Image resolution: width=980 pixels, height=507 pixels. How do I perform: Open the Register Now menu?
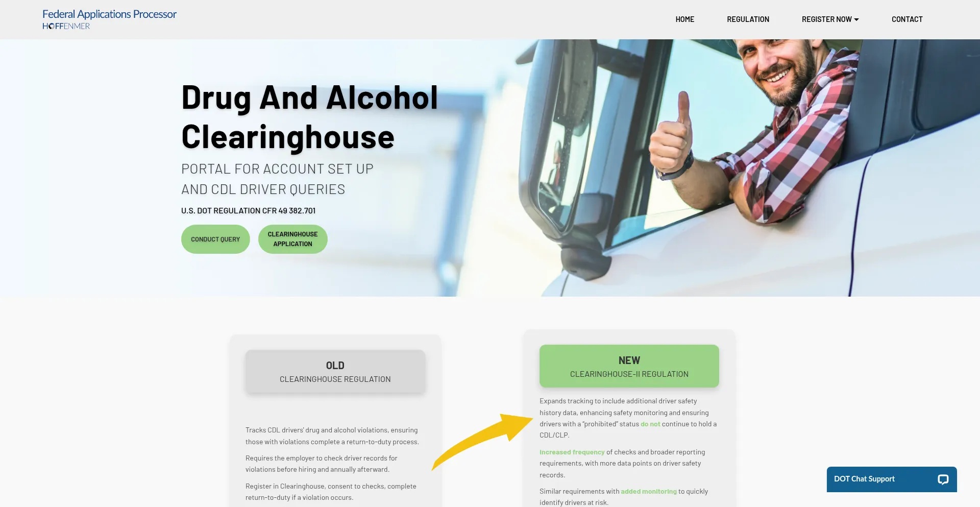pyautogui.click(x=830, y=19)
